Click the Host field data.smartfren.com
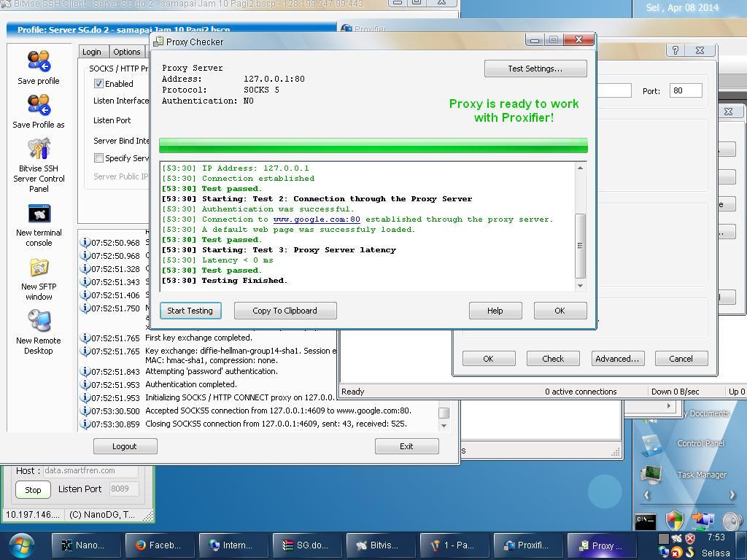The height and width of the screenshot is (560, 747). 90,470
